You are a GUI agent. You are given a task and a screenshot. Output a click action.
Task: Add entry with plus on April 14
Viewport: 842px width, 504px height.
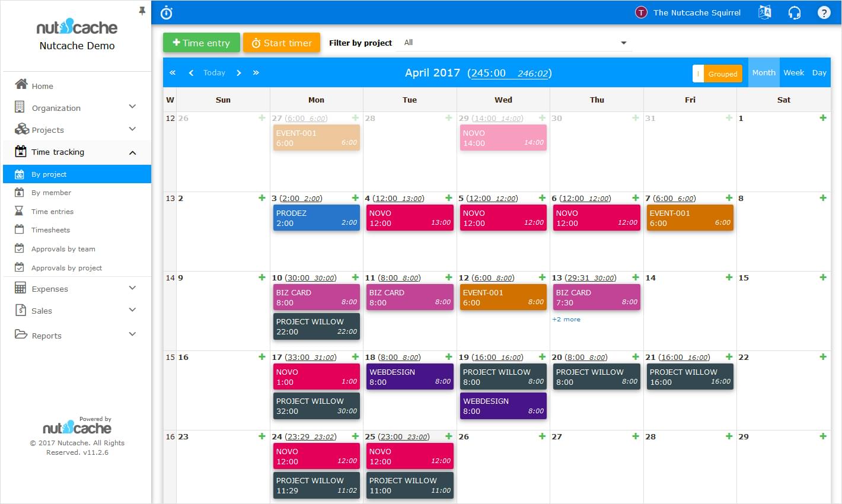coord(729,277)
